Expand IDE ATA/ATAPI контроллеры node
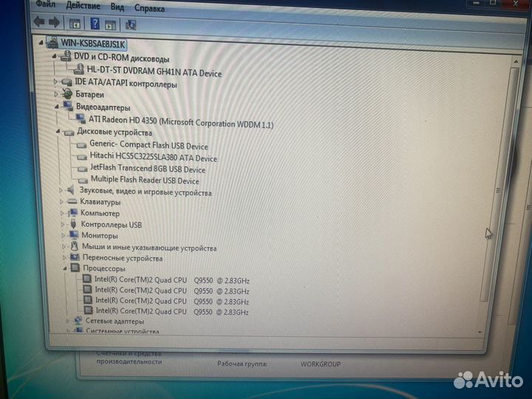The image size is (532, 399). point(56,83)
